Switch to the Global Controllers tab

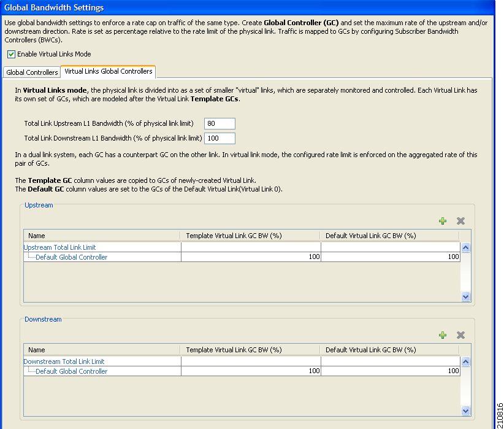coord(32,72)
